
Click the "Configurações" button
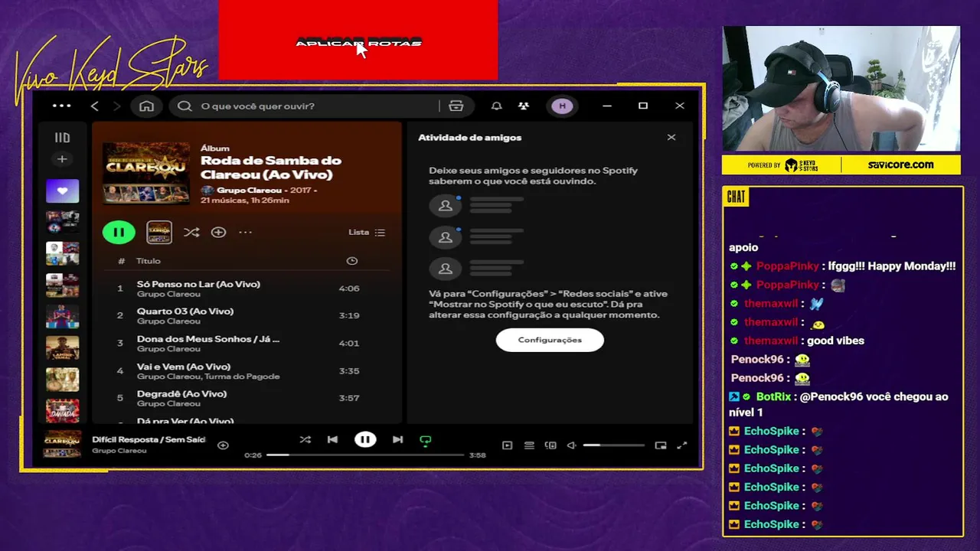[550, 340]
